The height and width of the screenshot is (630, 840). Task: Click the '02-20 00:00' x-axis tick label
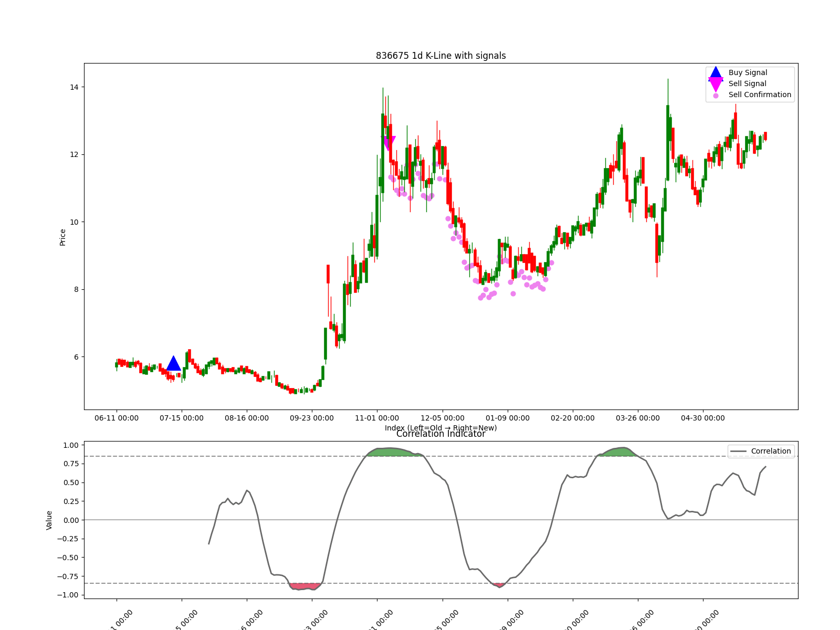pos(573,418)
